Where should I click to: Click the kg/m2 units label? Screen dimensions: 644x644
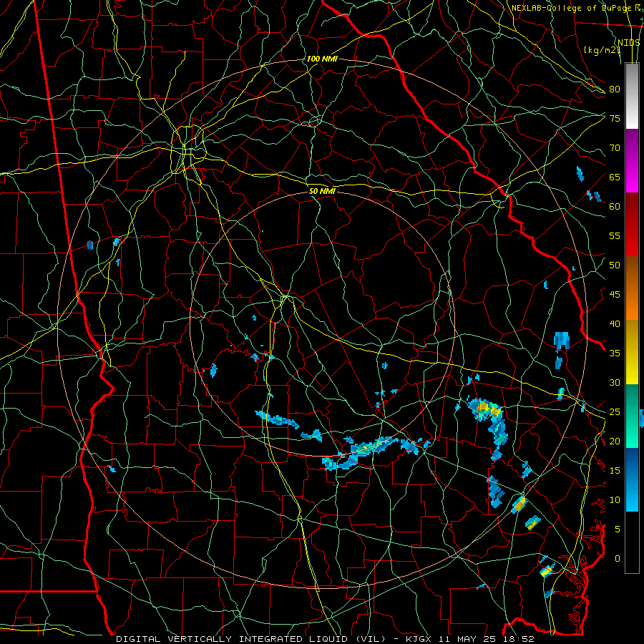602,50
